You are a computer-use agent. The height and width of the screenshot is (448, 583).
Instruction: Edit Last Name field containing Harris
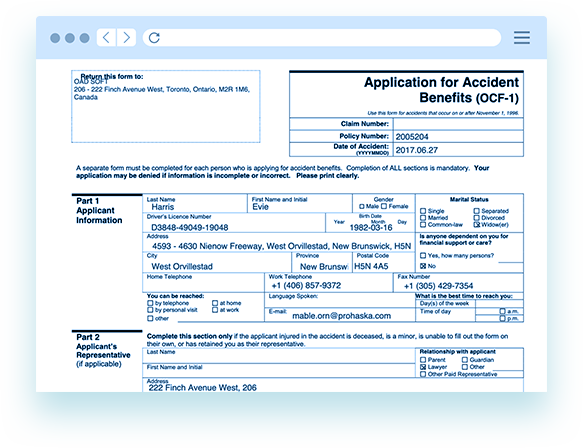pyautogui.click(x=195, y=203)
